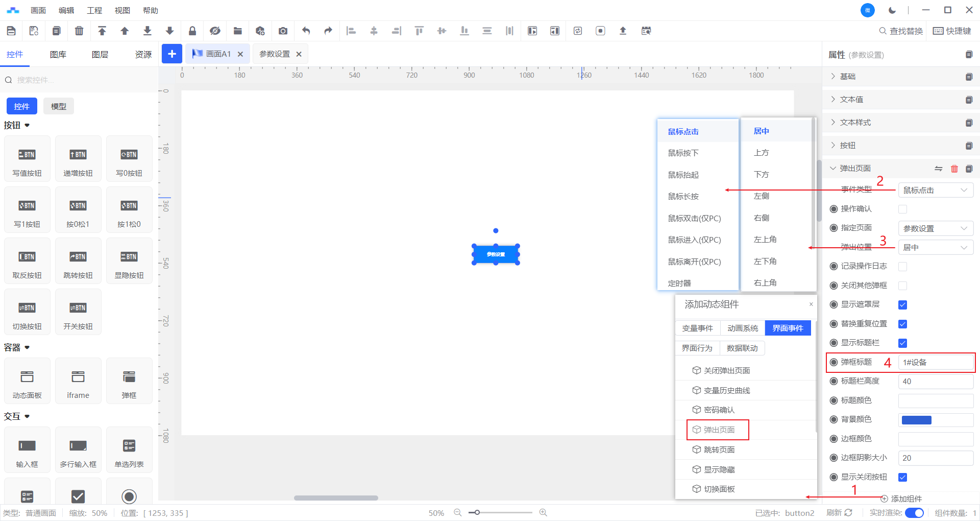Select the iframe container control

click(78, 381)
